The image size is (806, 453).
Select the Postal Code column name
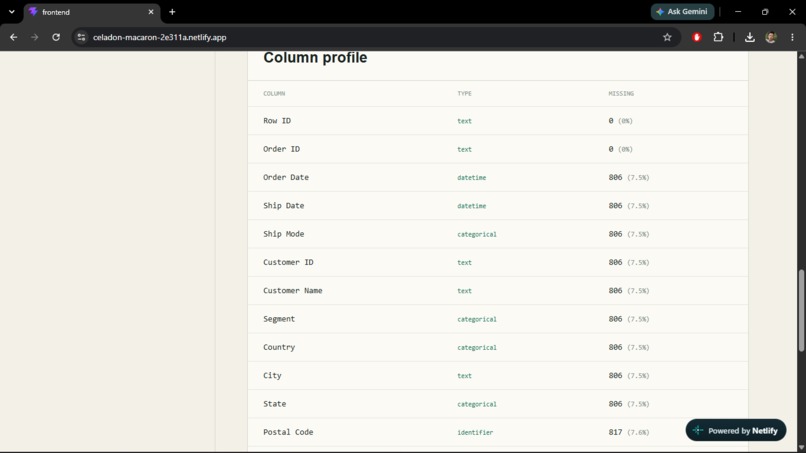click(288, 432)
